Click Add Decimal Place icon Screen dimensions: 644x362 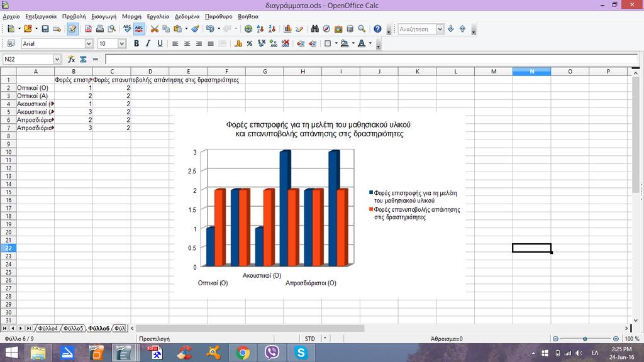pyautogui.click(x=274, y=43)
